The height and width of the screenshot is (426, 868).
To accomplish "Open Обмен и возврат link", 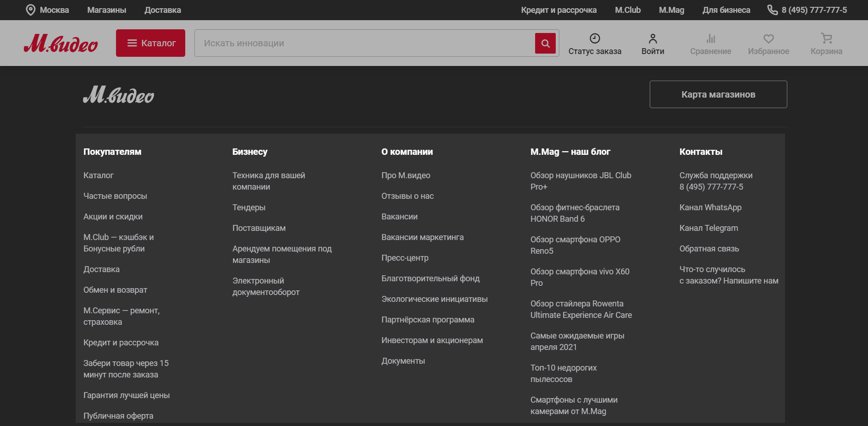I will tap(115, 290).
